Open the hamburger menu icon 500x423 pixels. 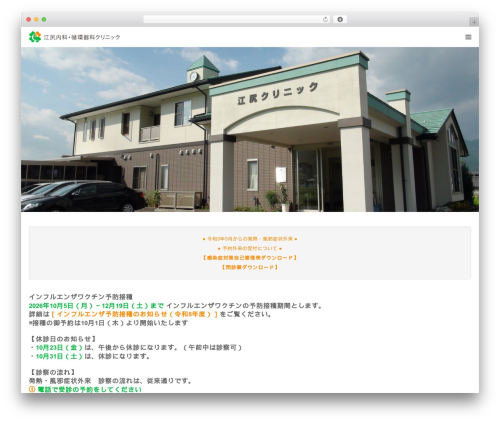pos(468,37)
